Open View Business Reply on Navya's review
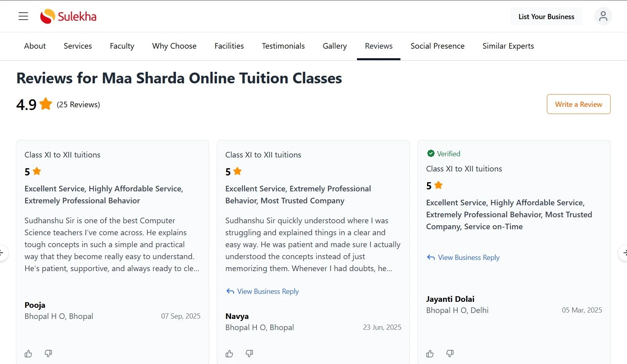Viewport: 627px width, 364px height. (268, 291)
